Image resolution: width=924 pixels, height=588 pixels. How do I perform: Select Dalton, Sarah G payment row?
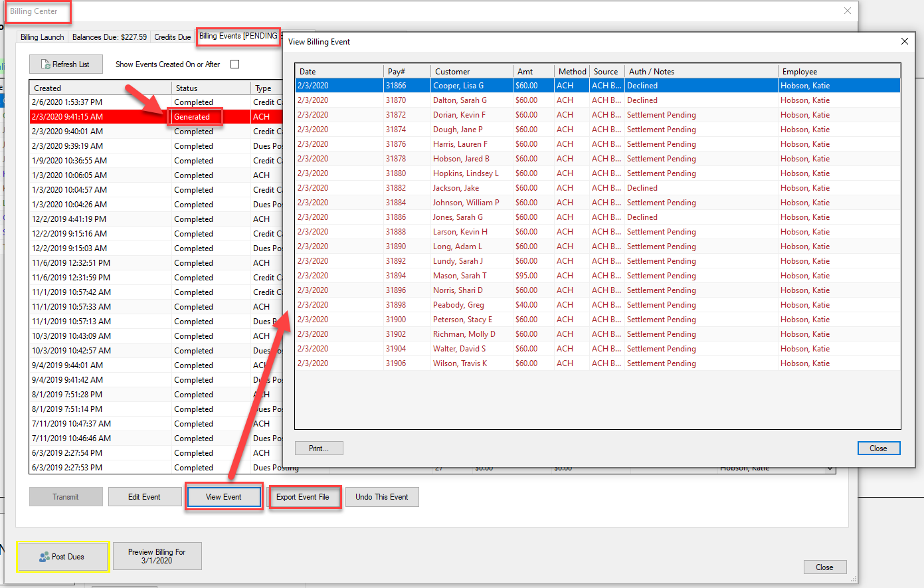tap(598, 100)
